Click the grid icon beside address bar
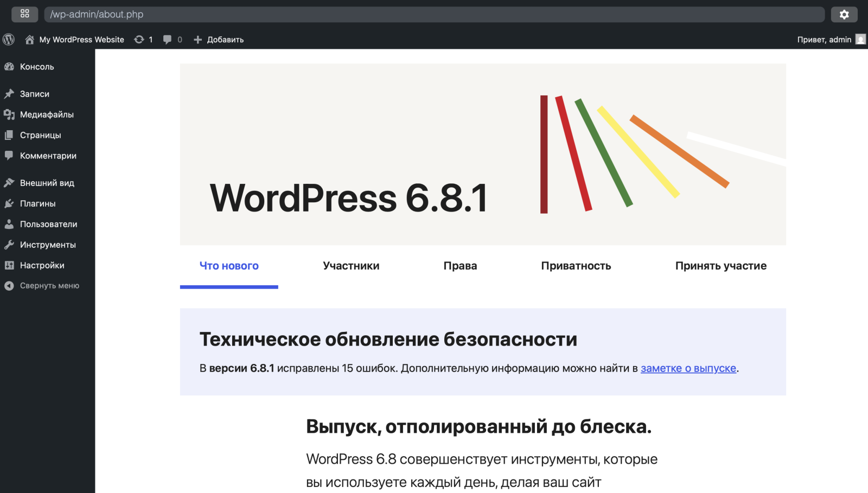The width and height of the screenshot is (868, 493). [25, 14]
